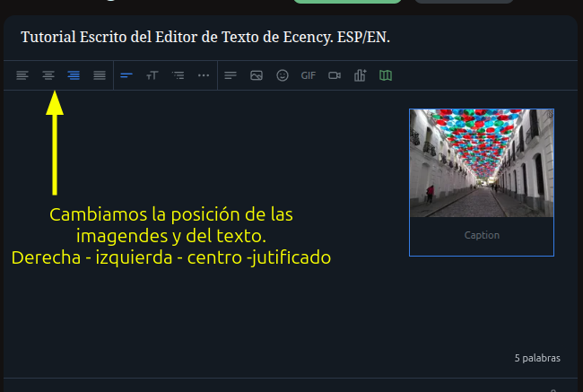Click the Caption field under the image
This screenshot has height=392, width=583.
[x=482, y=235]
